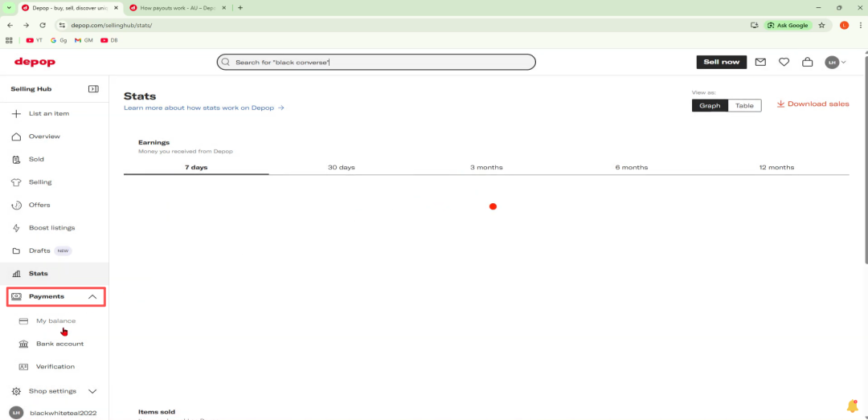868x420 pixels.
Task: Bookmark this page with the star icon
Action: click(x=821, y=26)
